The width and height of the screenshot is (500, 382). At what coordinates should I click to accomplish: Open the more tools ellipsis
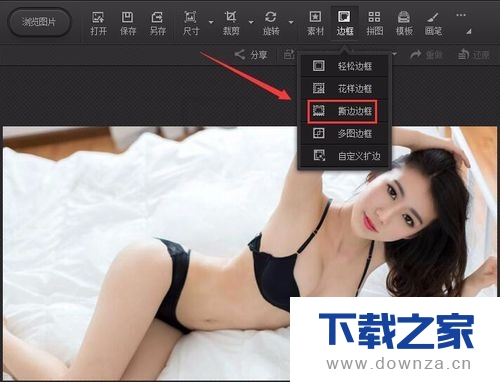pyautogui.click(x=461, y=15)
